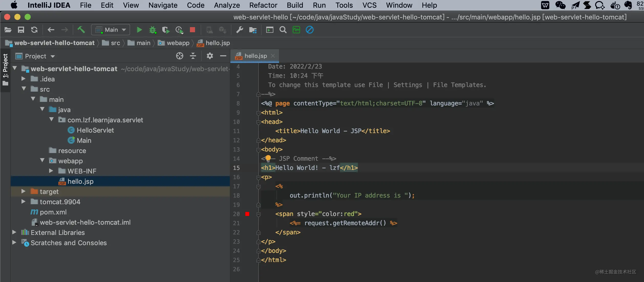Open Settings with the wrench icon

coord(240,30)
